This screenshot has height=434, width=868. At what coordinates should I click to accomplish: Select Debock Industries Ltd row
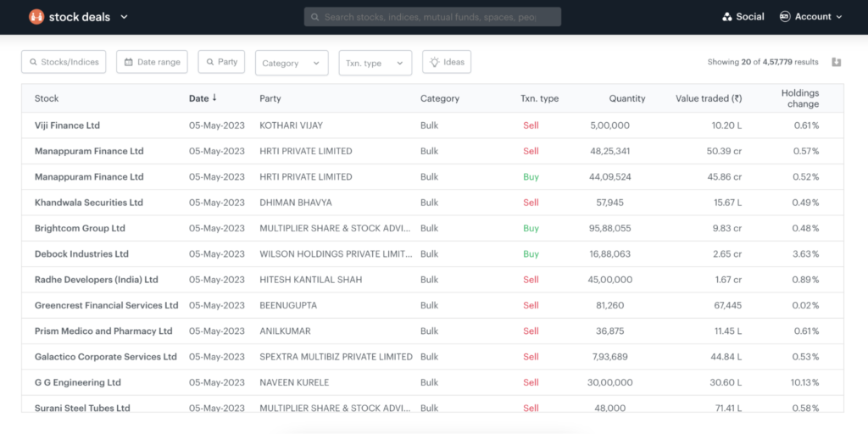coord(81,253)
